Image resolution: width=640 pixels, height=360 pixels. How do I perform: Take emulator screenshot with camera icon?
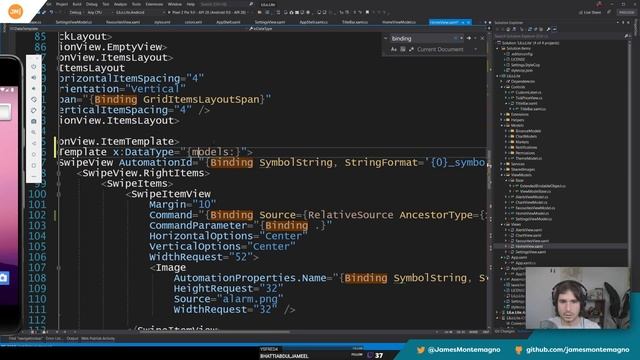[x=34, y=121]
